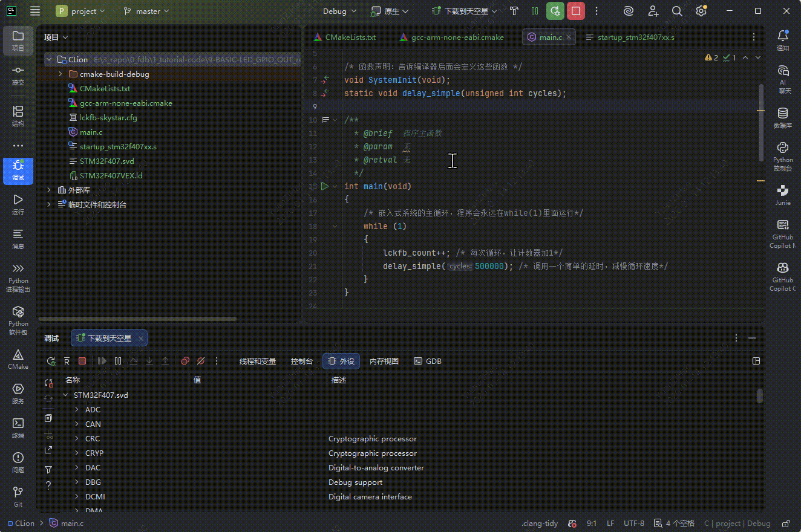Switch to the 内存视图 debug tab
The image size is (801, 532).
click(384, 361)
